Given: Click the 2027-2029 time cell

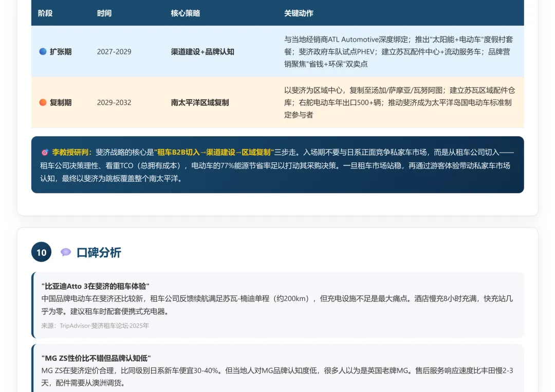Looking at the screenshot, I should (114, 52).
